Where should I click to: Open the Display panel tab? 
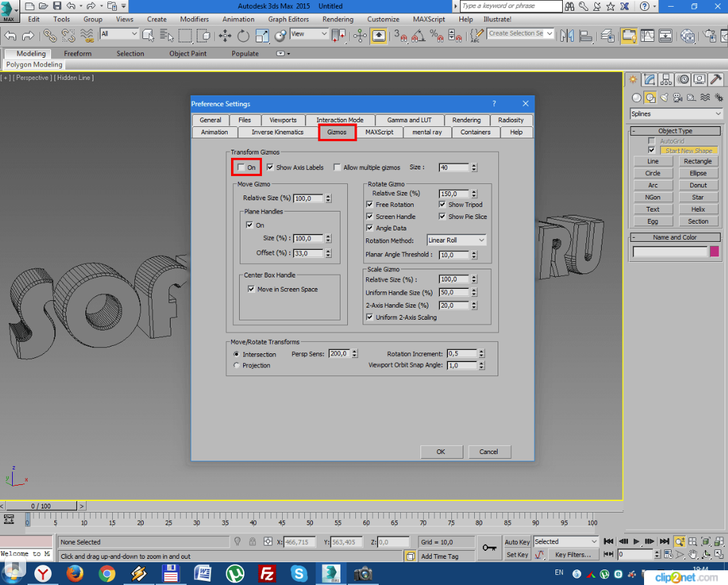tap(700, 80)
